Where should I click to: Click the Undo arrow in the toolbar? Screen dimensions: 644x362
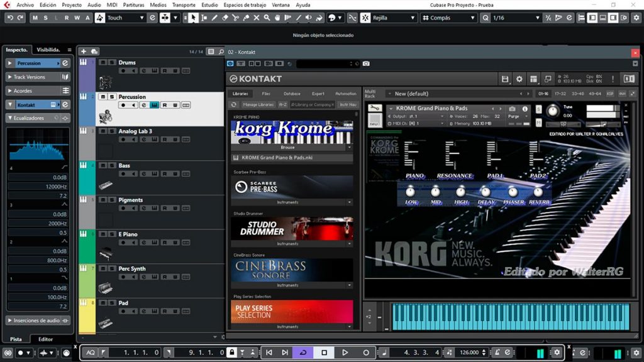[x=10, y=18]
